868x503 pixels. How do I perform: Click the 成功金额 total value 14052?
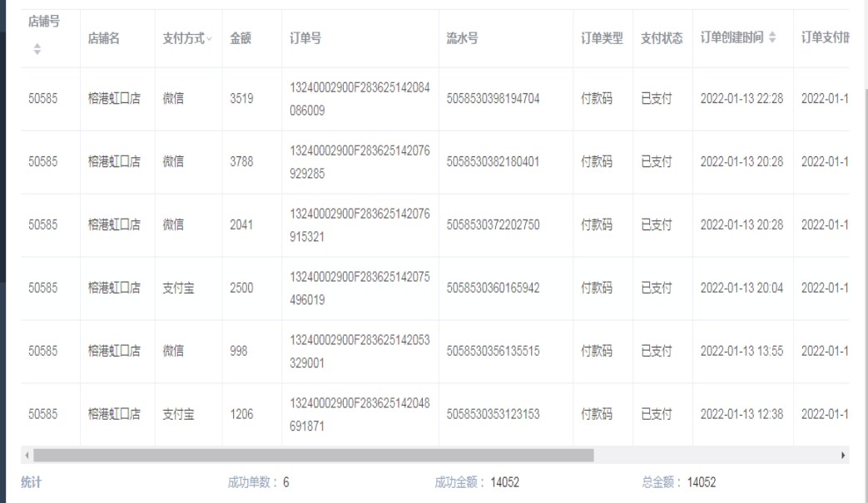tap(505, 482)
